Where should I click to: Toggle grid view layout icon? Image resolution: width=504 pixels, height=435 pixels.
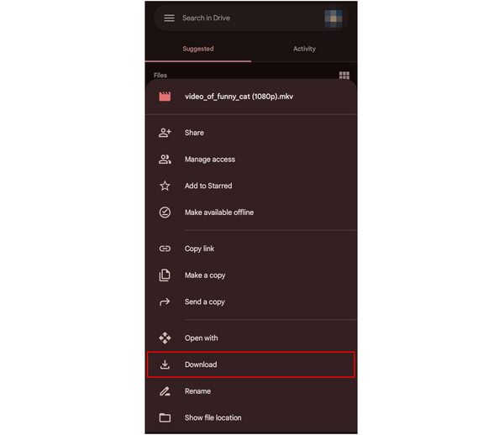344,76
